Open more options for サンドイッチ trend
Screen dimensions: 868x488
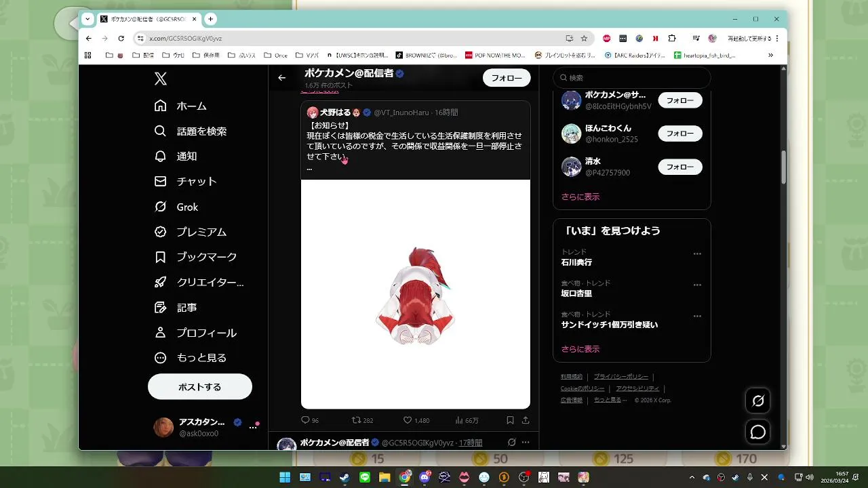[697, 317]
